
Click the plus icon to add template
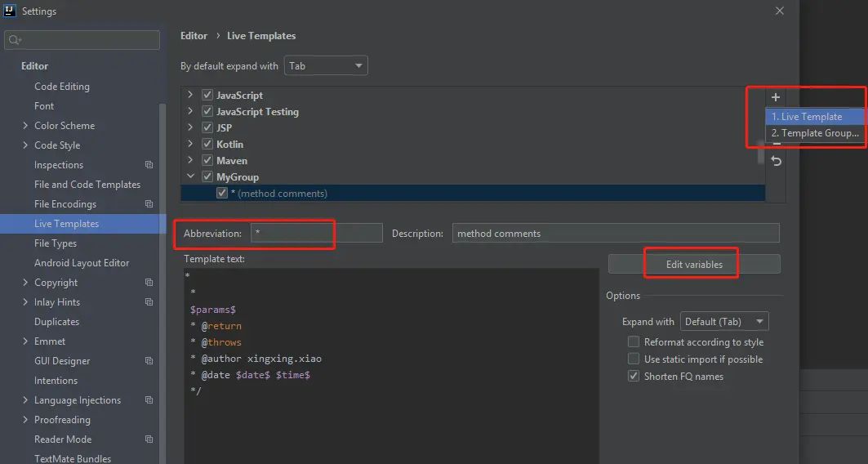coord(776,97)
